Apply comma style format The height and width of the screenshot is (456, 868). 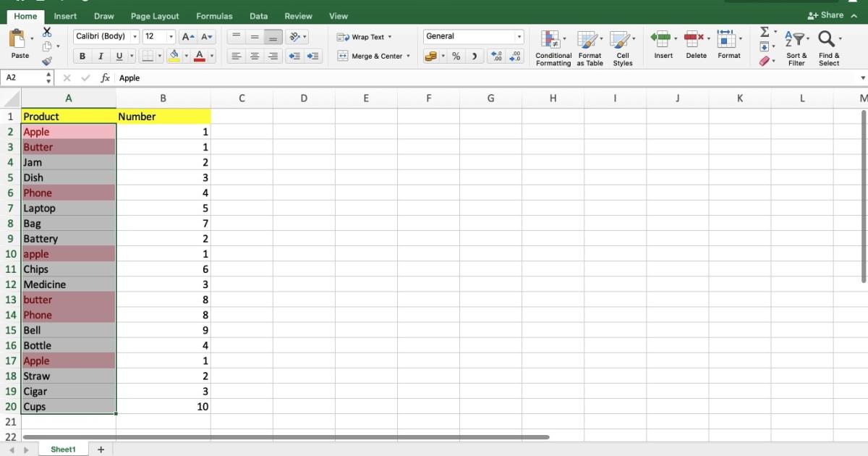(475, 56)
